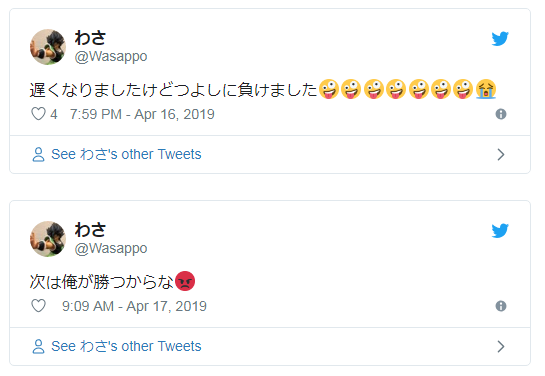Click the person icon in first tweet footer
The width and height of the screenshot is (545, 376).
click(x=38, y=155)
